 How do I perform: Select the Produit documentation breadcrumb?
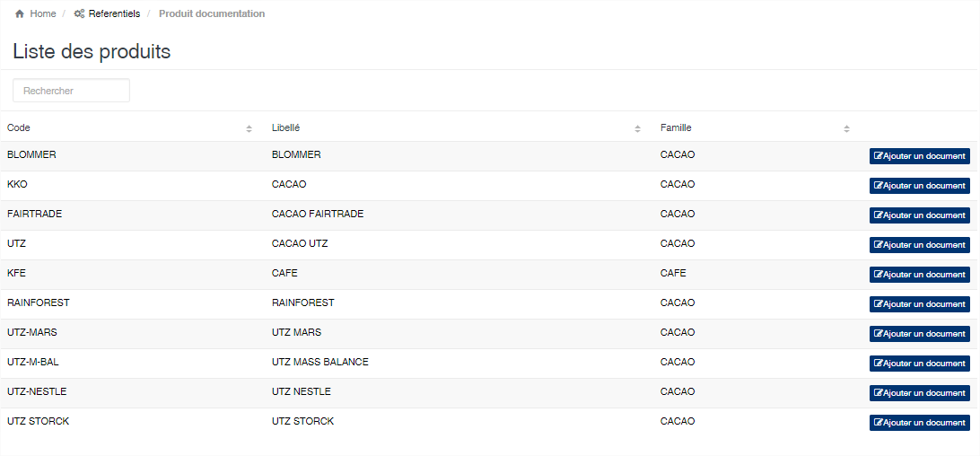tap(212, 13)
